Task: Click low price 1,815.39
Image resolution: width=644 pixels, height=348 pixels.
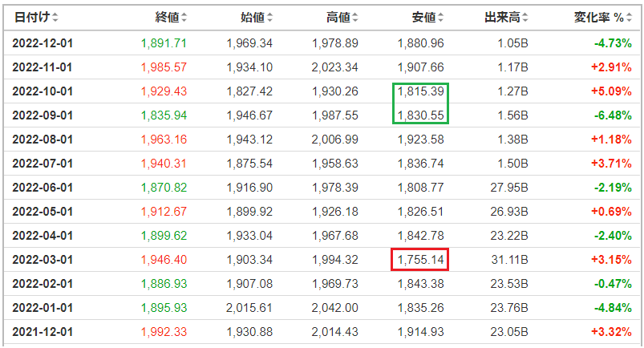Action: click(420, 91)
